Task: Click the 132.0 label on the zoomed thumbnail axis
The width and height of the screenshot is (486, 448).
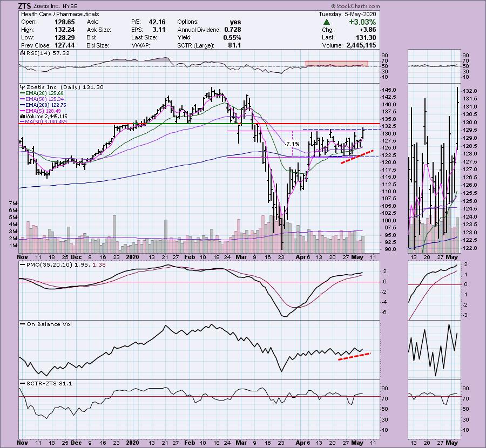Action: pos(470,91)
